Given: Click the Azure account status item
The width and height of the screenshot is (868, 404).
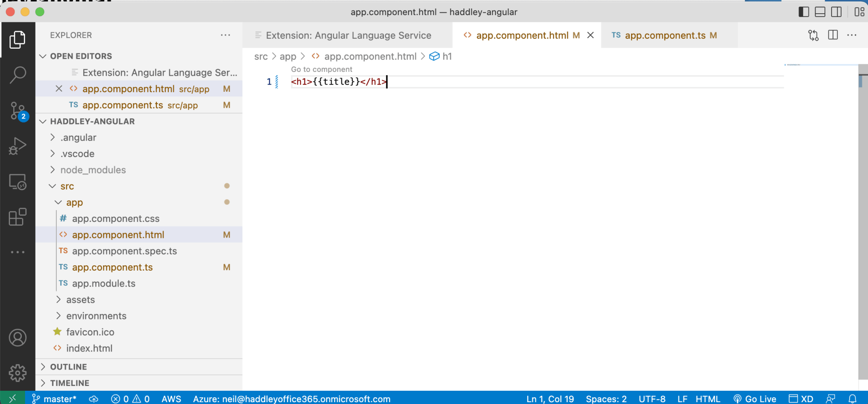Looking at the screenshot, I should click(292, 399).
